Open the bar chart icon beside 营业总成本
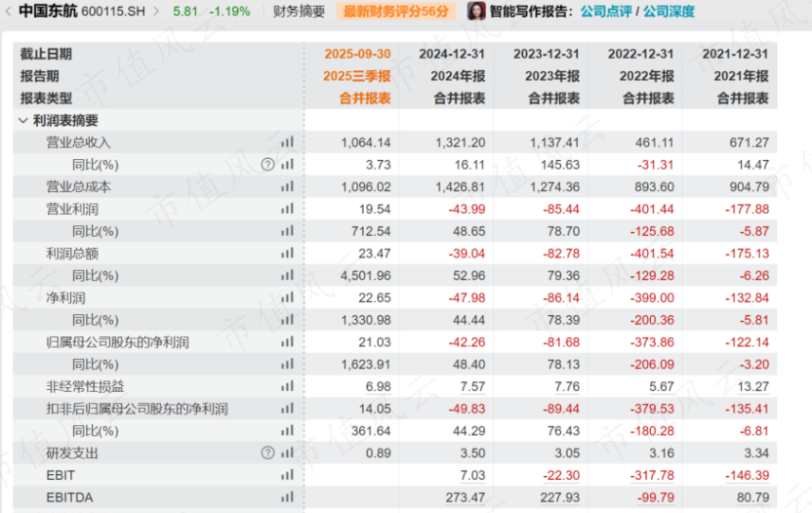 coord(287,186)
